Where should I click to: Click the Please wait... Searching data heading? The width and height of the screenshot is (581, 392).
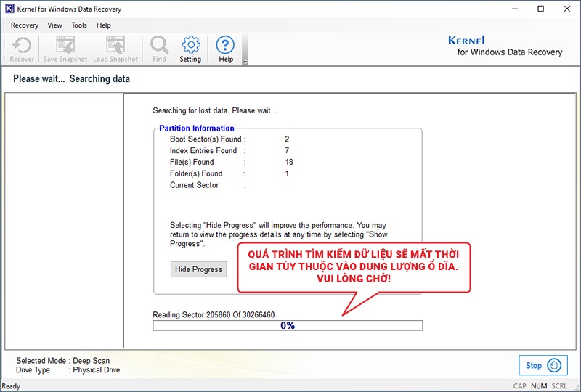tap(71, 79)
